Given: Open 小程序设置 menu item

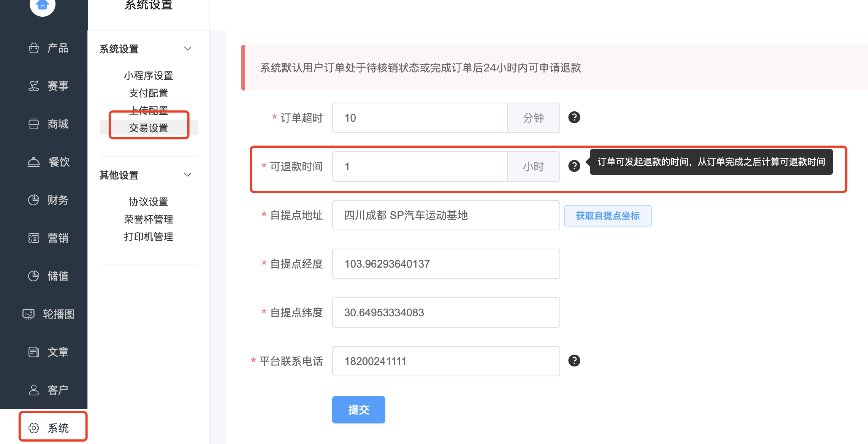Looking at the screenshot, I should [149, 76].
